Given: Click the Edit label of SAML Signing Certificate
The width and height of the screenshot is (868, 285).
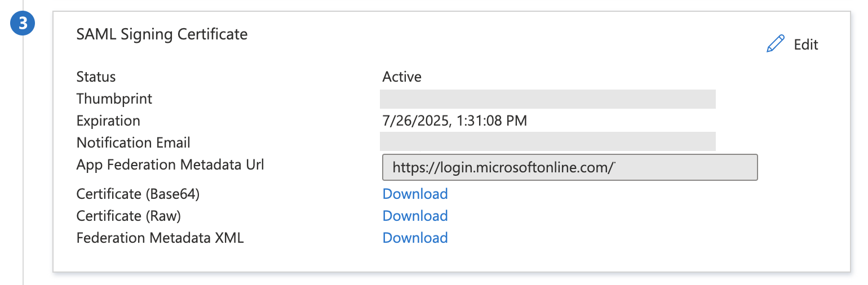Looking at the screenshot, I should pos(806,44).
